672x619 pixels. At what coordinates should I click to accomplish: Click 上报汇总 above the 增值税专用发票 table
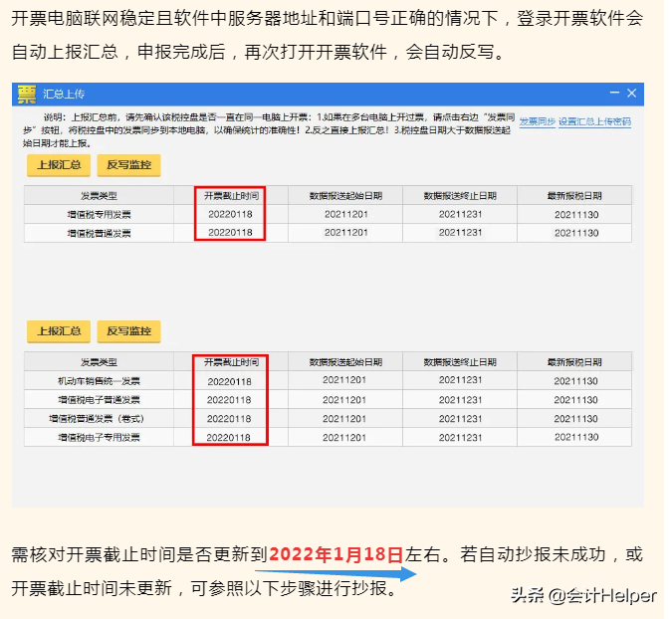tap(59, 165)
